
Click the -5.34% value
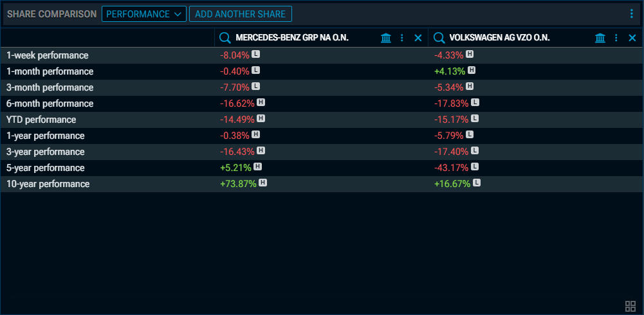[449, 87]
